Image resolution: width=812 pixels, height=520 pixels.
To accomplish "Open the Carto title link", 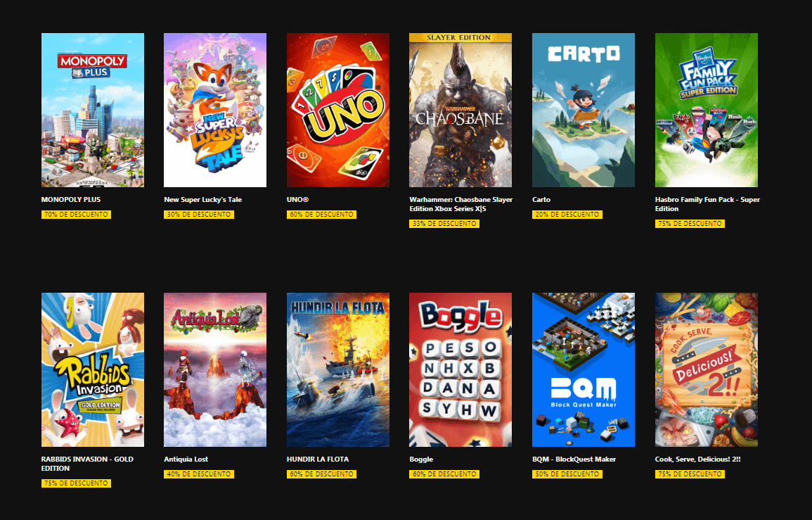I will tap(541, 200).
